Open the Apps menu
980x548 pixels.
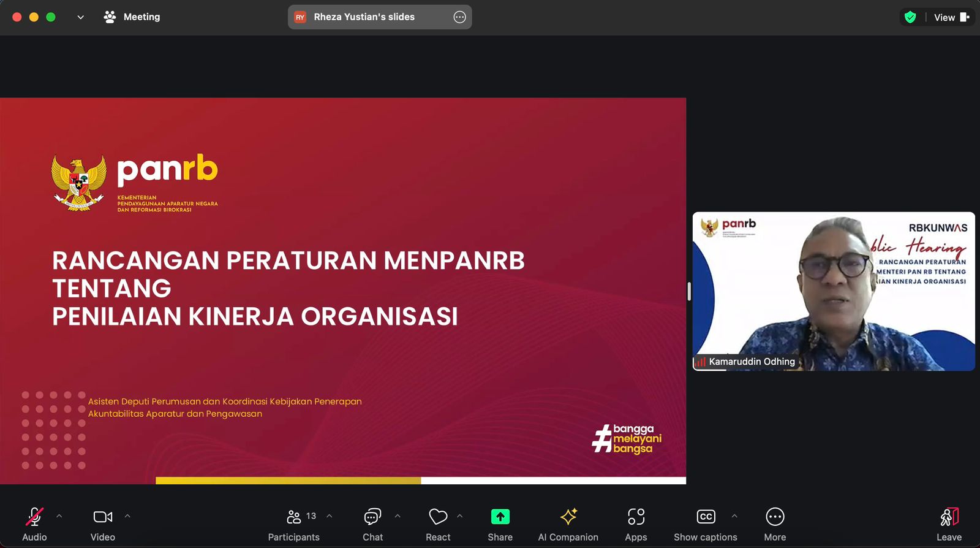(636, 525)
